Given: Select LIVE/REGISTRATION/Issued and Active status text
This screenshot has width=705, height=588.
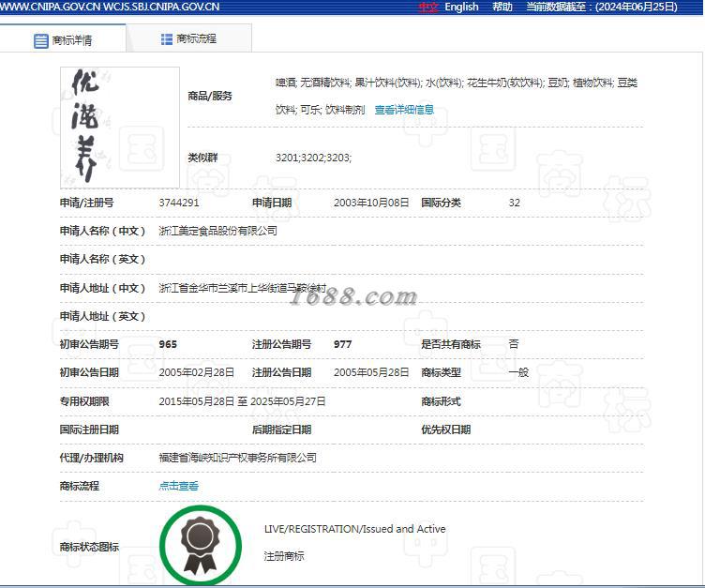Looking at the screenshot, I should pos(354,529).
